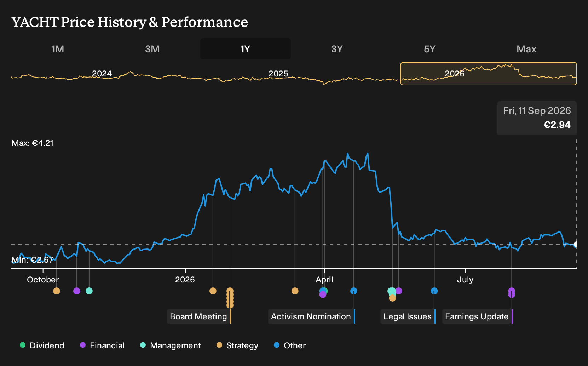Click the green Dividend marker near April
The width and height of the screenshot is (588, 366).
point(325,291)
